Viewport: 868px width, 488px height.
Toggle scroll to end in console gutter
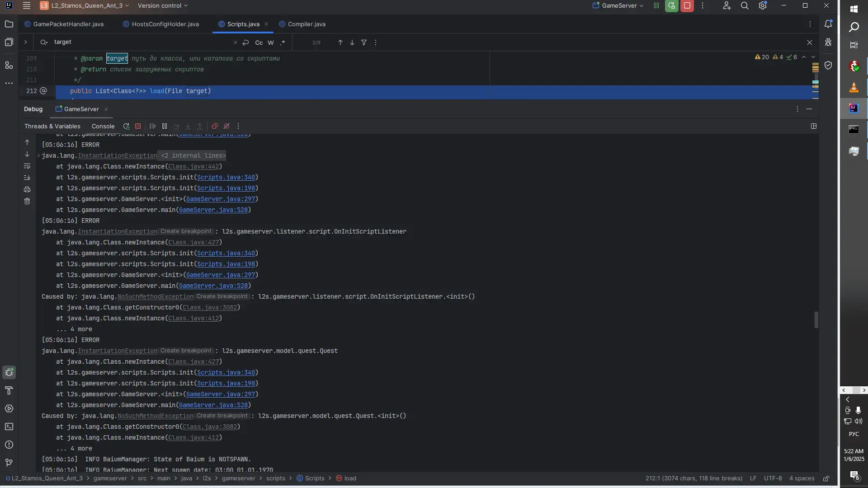[27, 178]
